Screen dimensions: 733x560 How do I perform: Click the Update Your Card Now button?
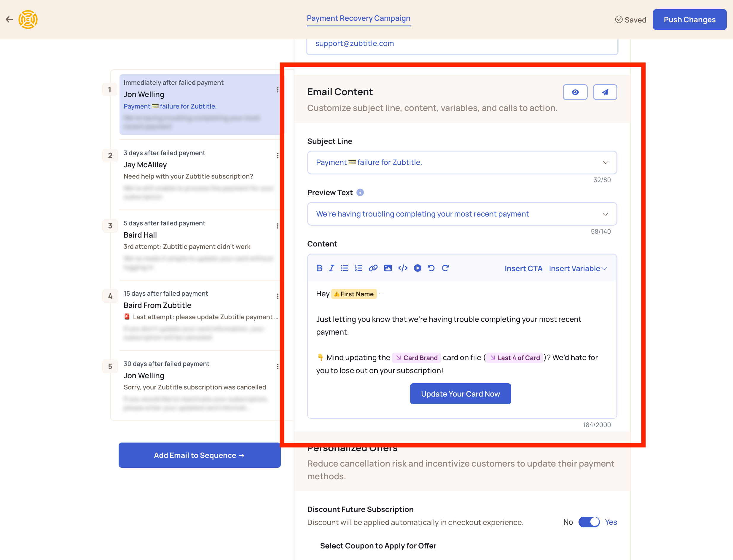(x=461, y=394)
